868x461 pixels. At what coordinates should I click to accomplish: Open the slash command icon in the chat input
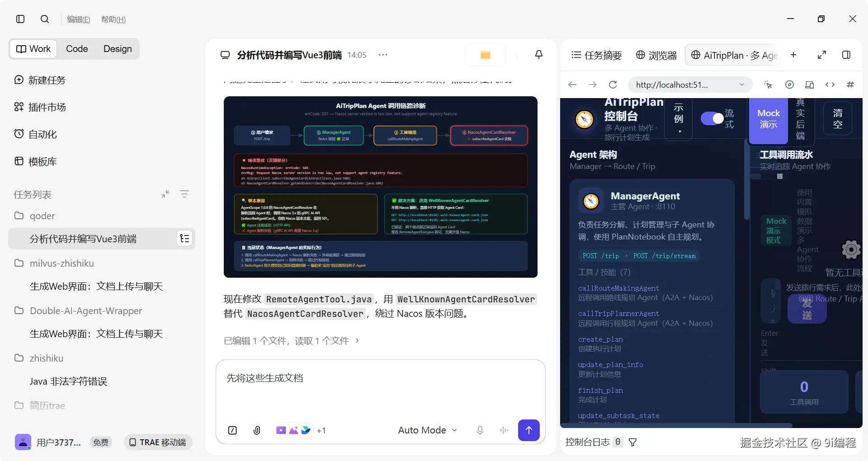click(232, 430)
